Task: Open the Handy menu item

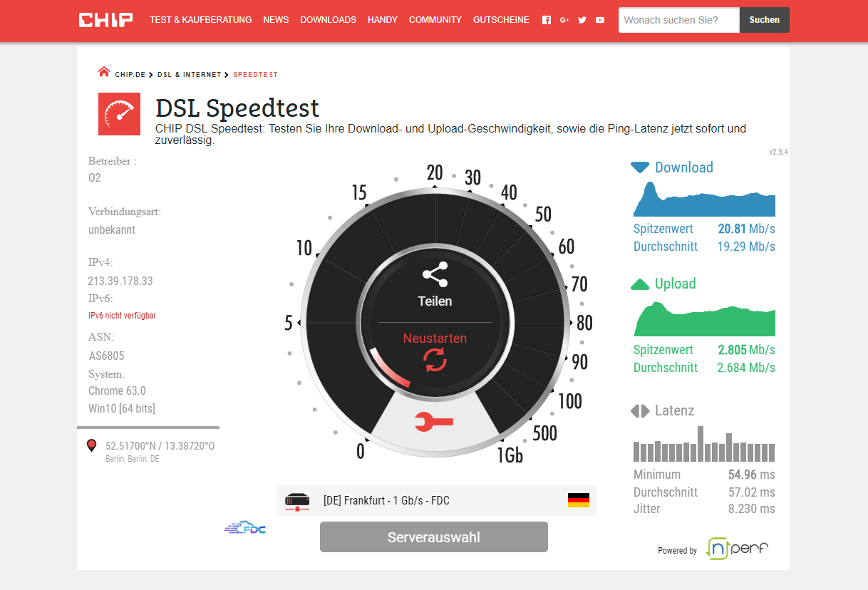Action: pos(383,20)
